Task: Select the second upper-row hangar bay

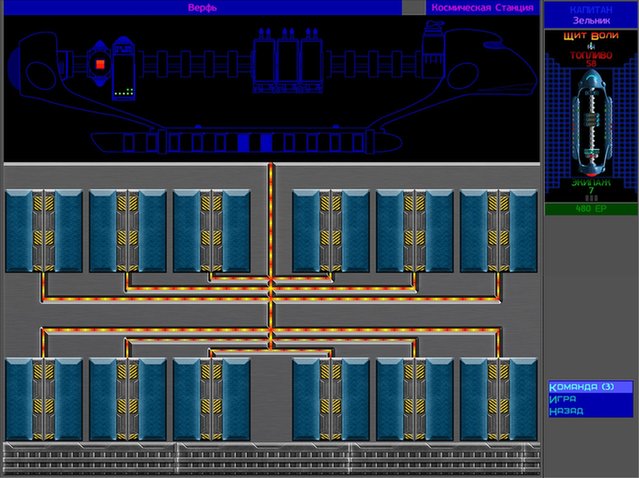Action: point(128,231)
